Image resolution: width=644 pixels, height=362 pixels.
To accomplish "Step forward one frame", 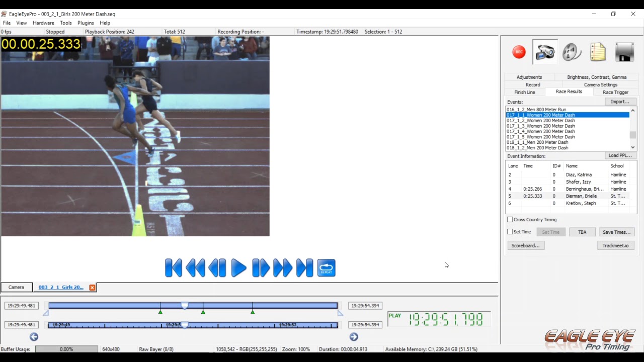I will [261, 268].
